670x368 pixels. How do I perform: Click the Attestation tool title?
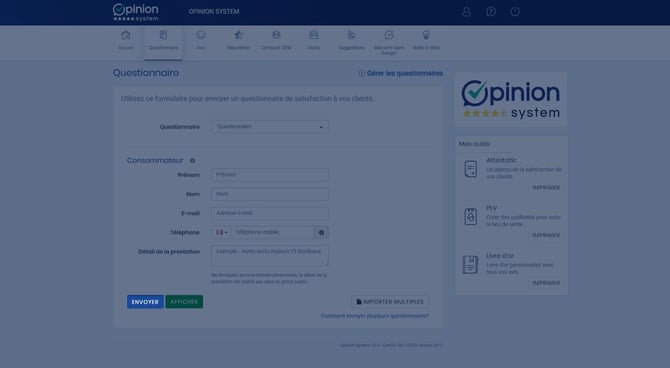[x=501, y=160]
